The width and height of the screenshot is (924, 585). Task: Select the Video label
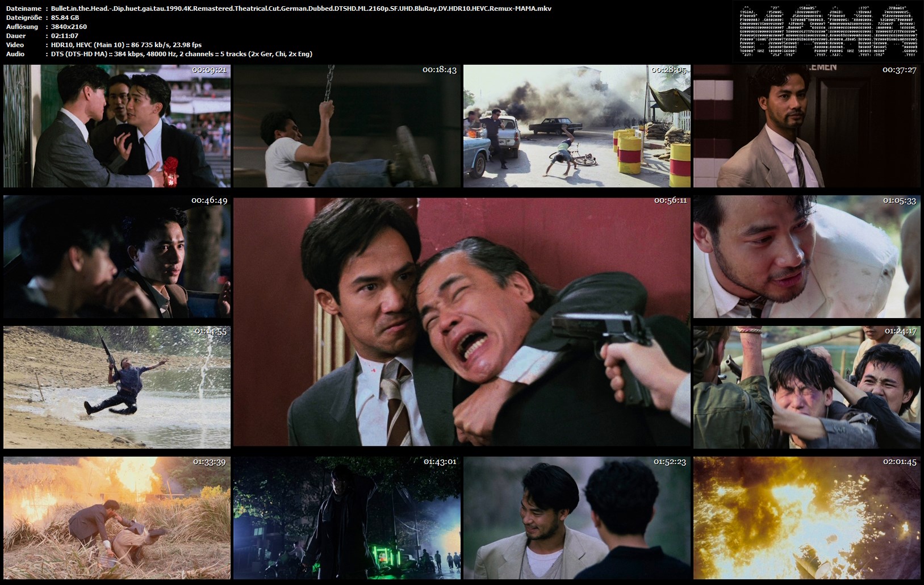point(15,45)
